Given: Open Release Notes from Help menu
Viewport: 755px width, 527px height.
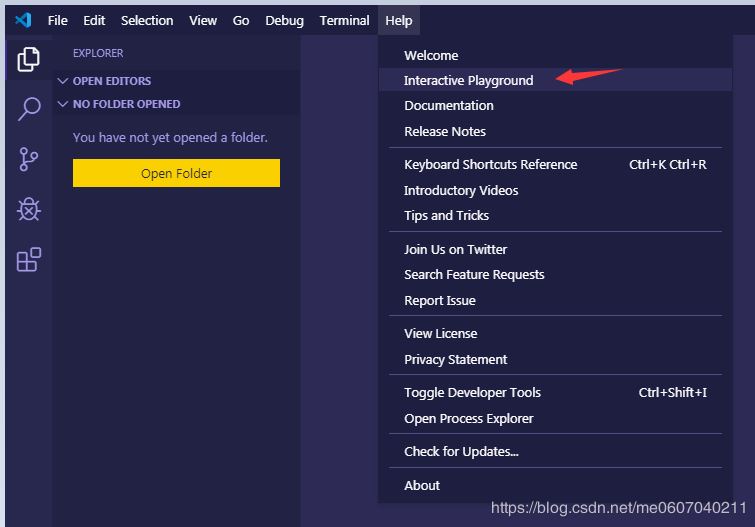Looking at the screenshot, I should click(x=445, y=131).
